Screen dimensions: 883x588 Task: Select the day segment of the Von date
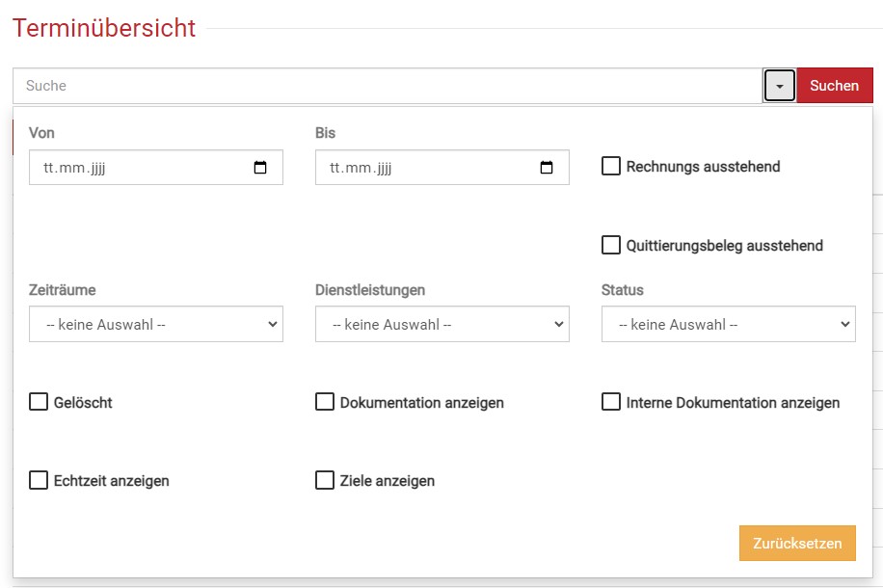(x=50, y=168)
